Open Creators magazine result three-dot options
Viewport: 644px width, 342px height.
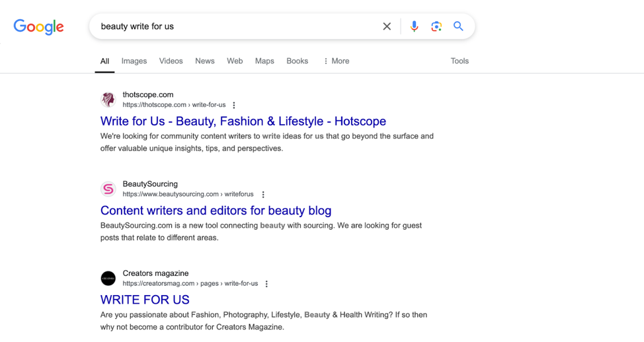point(266,284)
